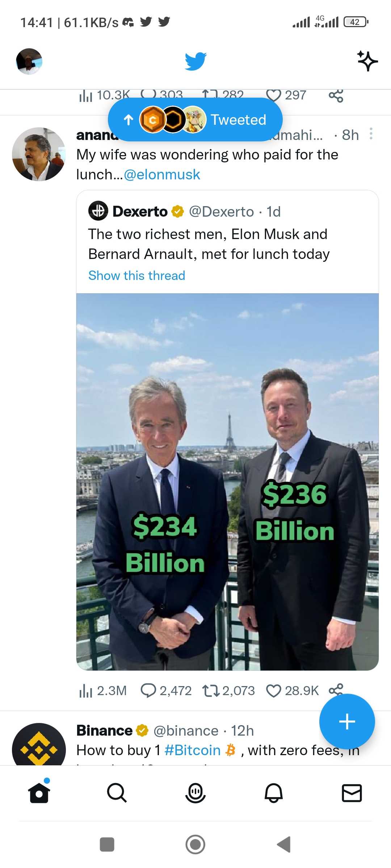View the Arnault and Musk photo
Screen dimensions: 391x868
point(227,482)
